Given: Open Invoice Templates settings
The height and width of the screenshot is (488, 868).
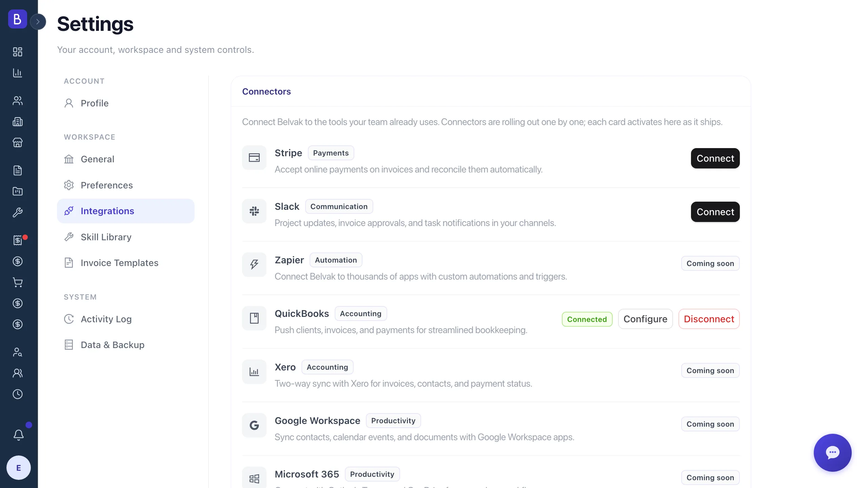Looking at the screenshot, I should tap(126, 263).
